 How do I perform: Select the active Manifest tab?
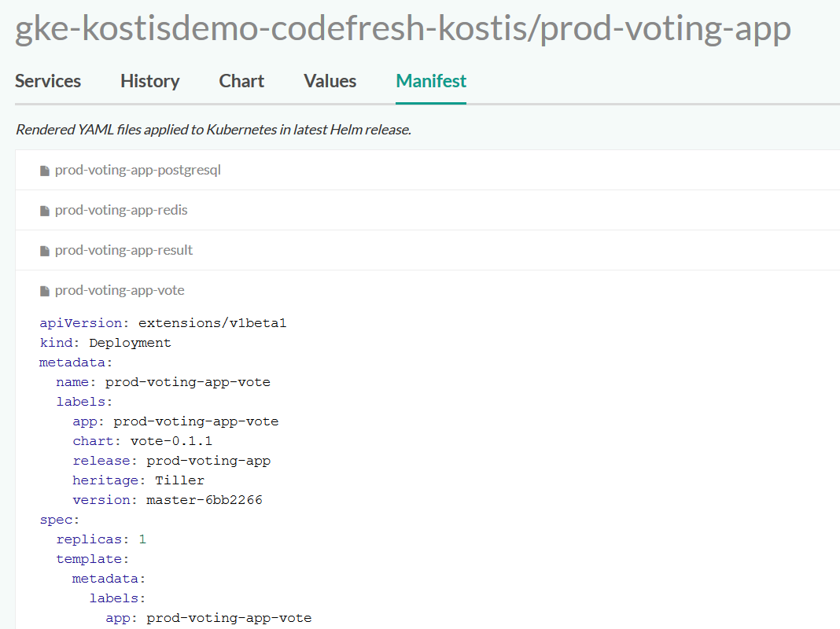tap(431, 81)
